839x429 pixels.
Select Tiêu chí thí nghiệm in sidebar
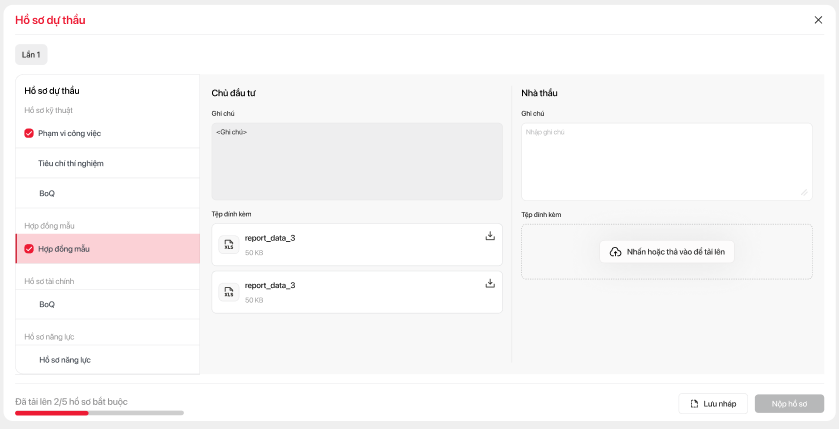71,163
